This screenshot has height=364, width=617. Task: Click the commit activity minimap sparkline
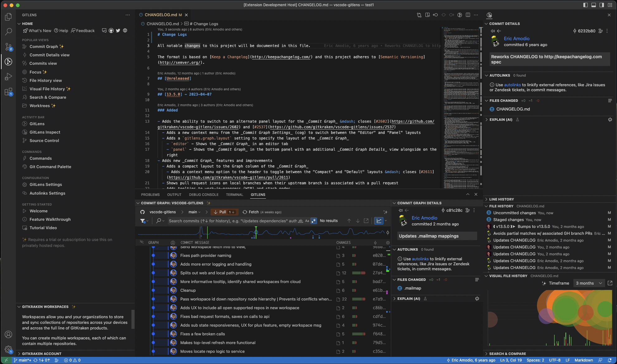click(262, 232)
